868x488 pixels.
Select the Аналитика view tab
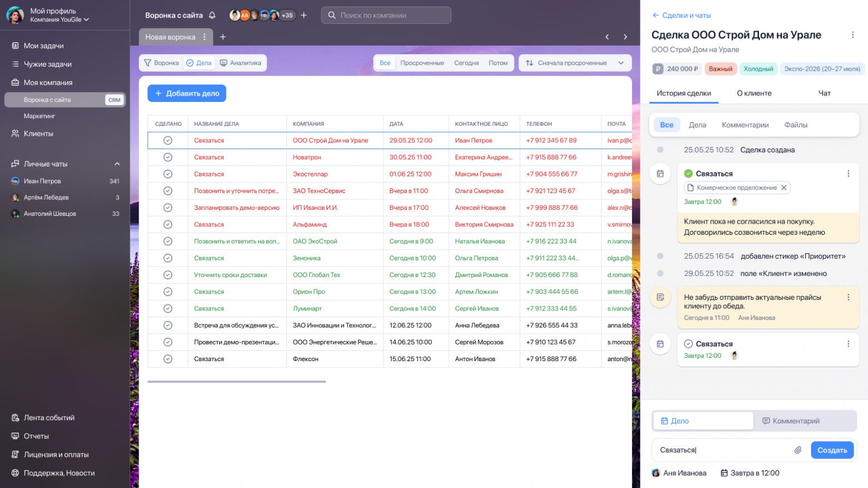coord(240,63)
